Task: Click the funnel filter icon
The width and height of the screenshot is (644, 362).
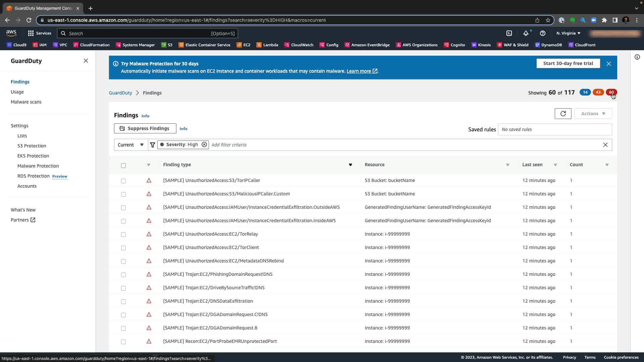Action: click(153, 145)
